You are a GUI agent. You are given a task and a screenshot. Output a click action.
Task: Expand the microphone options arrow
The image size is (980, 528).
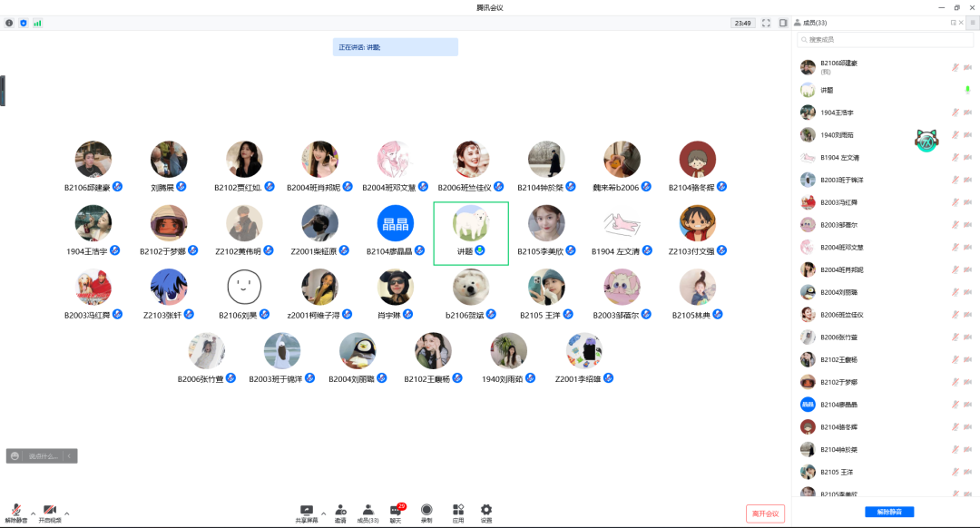[x=33, y=513]
